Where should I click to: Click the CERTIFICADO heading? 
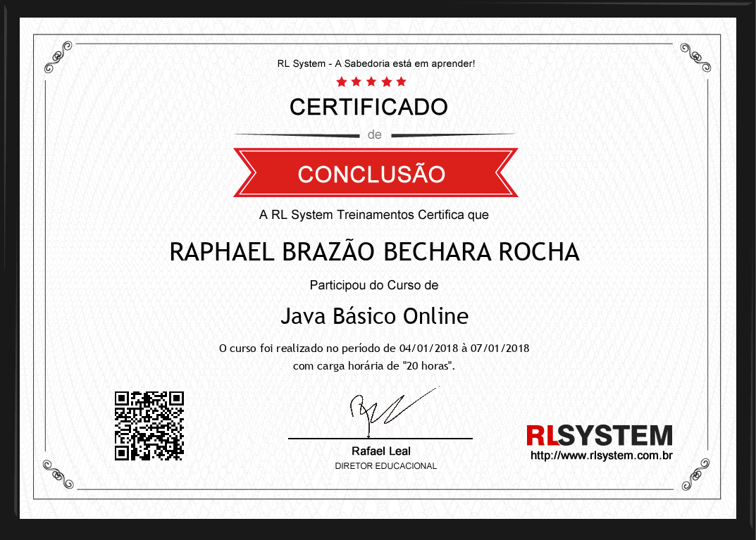(368, 107)
